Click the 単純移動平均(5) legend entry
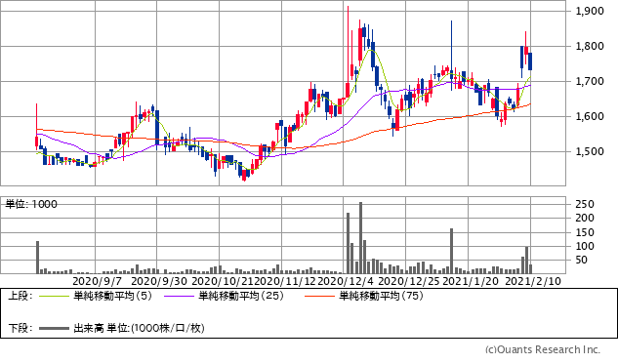The width and height of the screenshot is (618, 364). (112, 296)
